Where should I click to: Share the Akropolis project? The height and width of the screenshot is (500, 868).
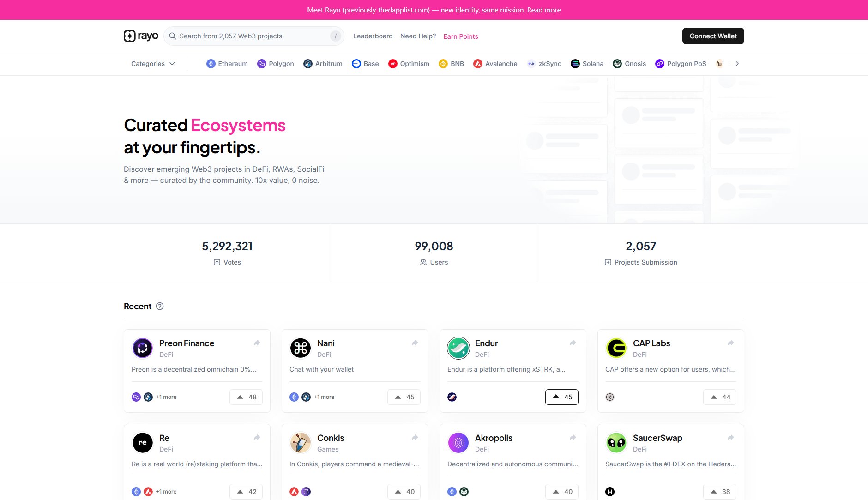(x=573, y=437)
